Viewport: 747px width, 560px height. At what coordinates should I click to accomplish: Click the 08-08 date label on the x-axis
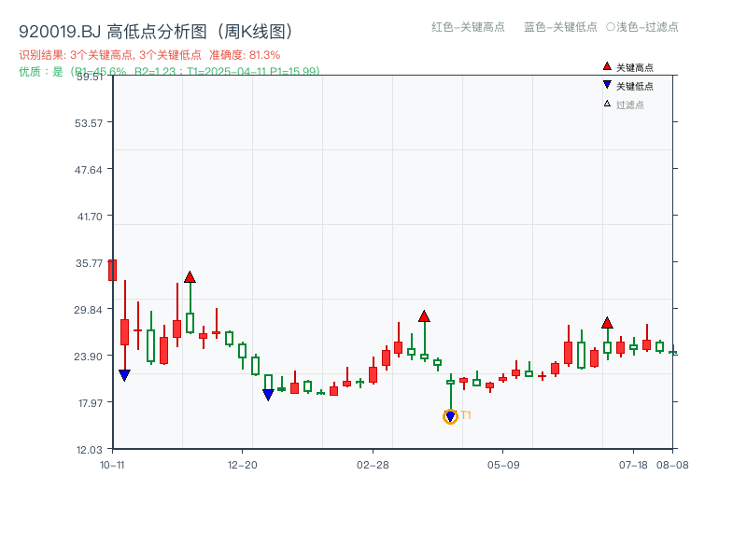671,464
